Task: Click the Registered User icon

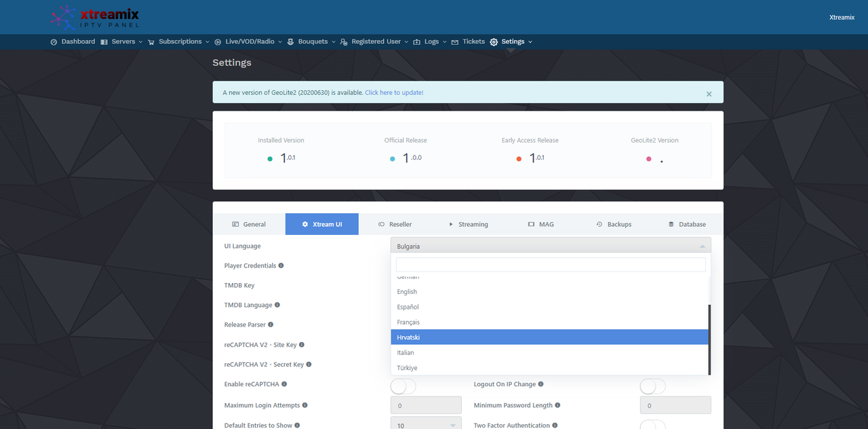Action: click(344, 42)
